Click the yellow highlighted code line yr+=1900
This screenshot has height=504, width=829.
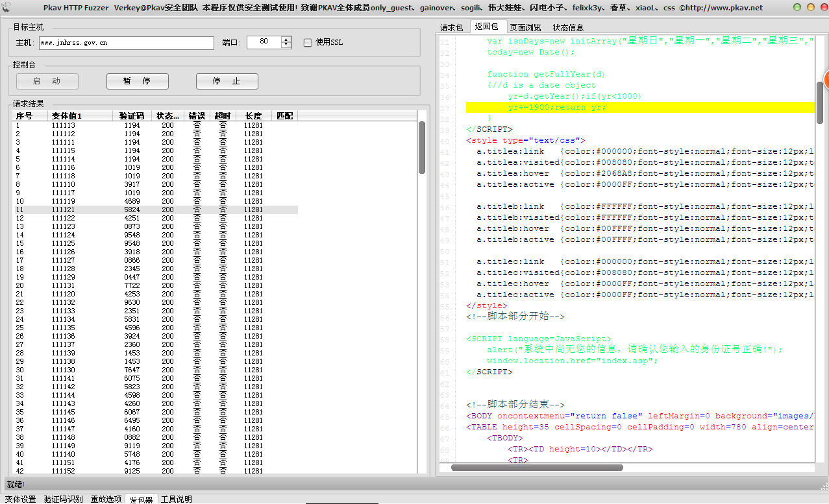pos(640,107)
